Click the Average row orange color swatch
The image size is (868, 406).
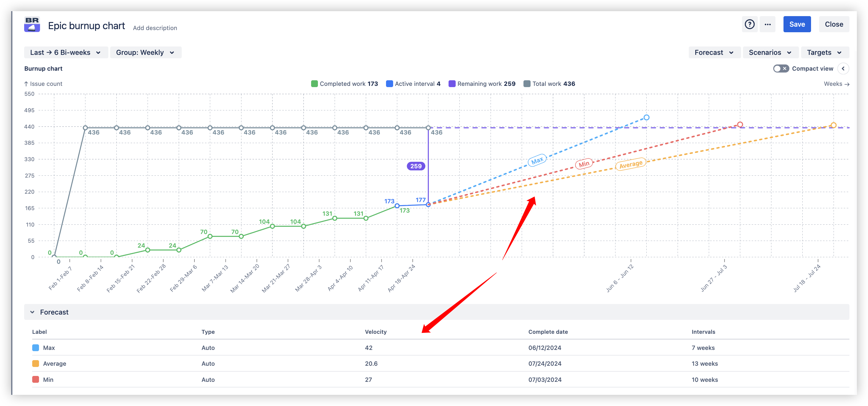pyautogui.click(x=35, y=364)
